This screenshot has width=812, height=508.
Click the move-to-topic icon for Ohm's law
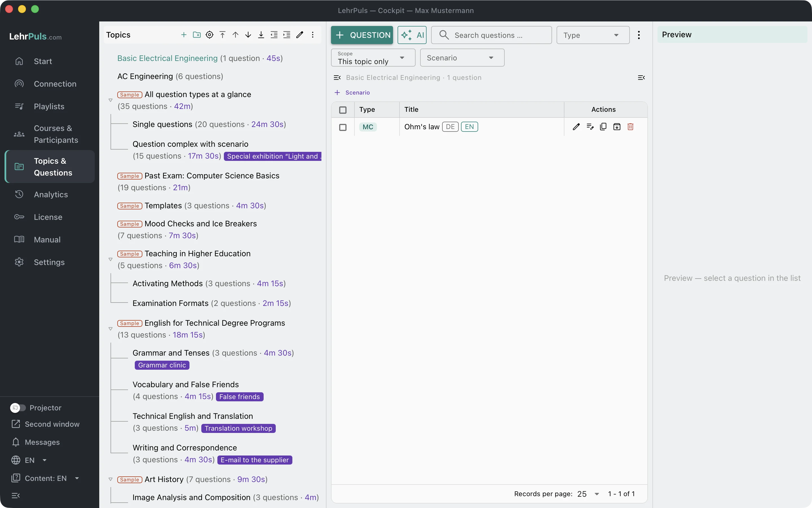pos(617,127)
